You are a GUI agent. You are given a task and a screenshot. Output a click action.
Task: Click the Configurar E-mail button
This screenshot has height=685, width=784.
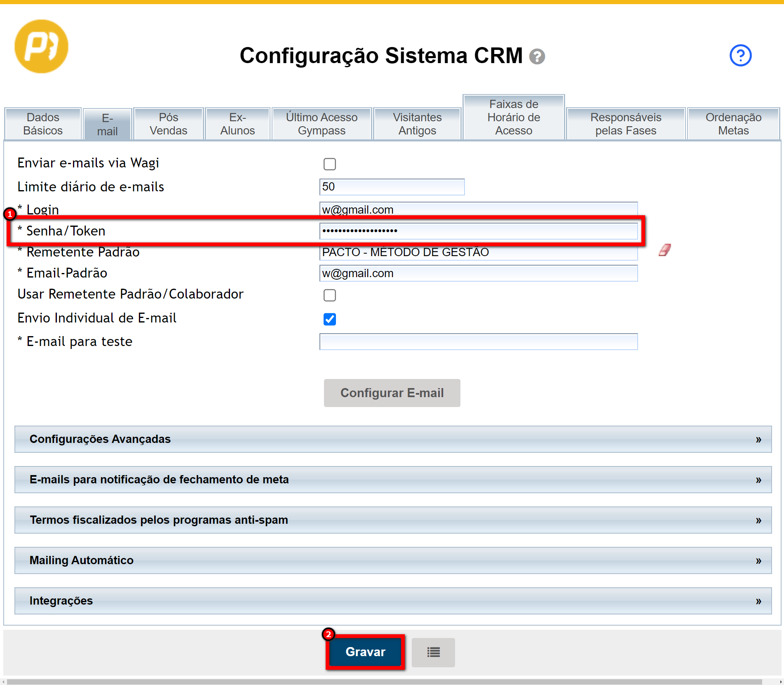392,393
